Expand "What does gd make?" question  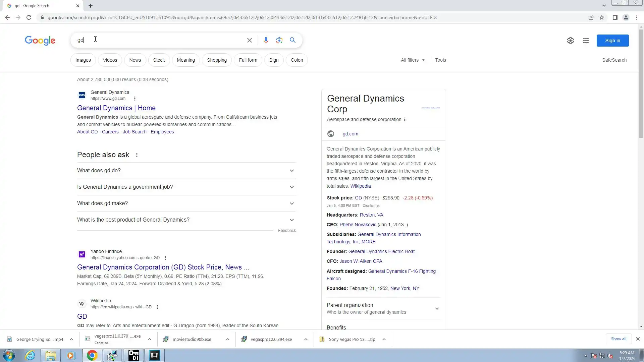click(186, 203)
